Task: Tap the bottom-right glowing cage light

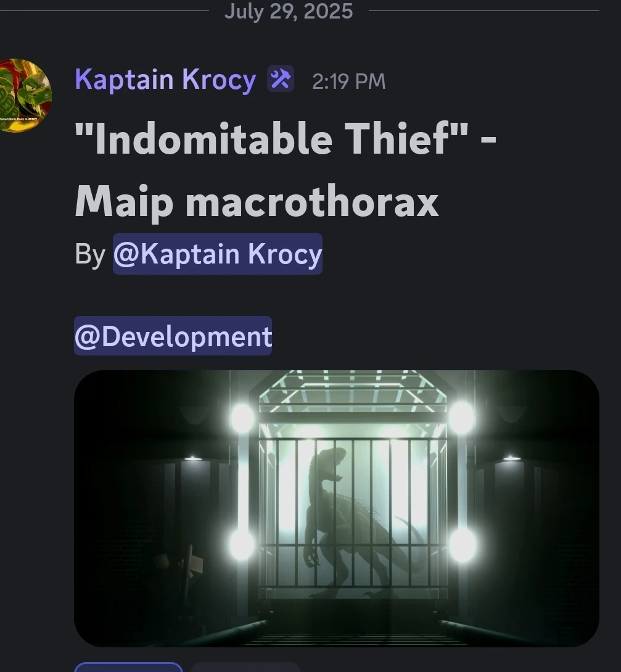Action: coord(462,544)
